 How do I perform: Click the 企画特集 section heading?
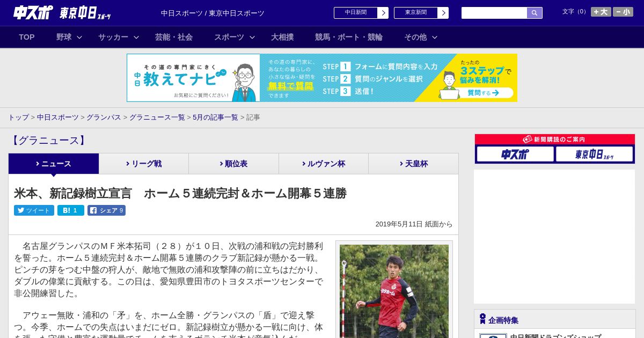point(503,320)
